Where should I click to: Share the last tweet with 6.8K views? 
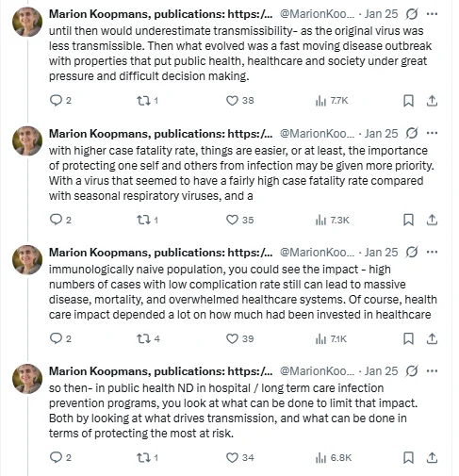coord(432,457)
